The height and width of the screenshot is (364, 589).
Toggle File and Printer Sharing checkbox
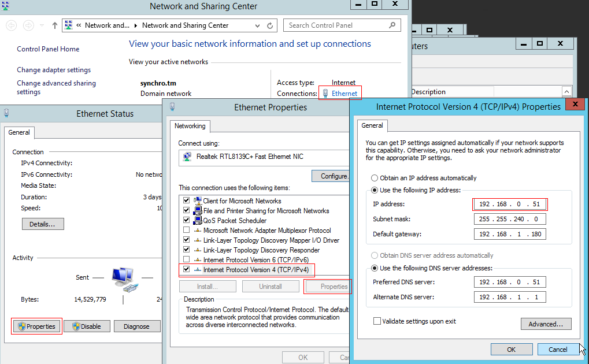[186, 210]
